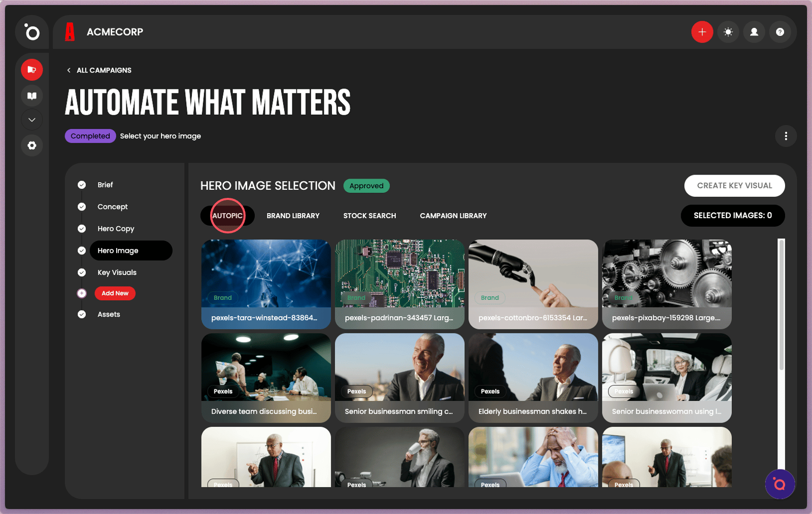
Task: Click the Hero Image Selection heading
Action: point(268,186)
